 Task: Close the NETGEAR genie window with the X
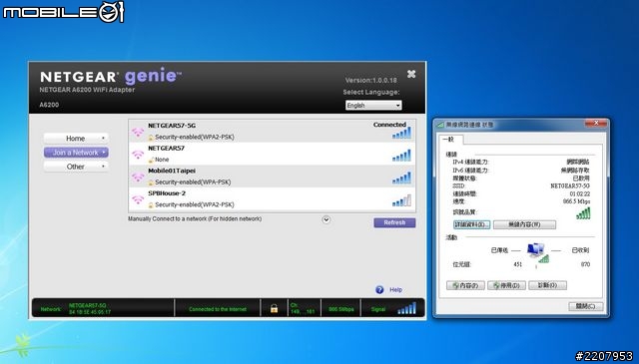click(411, 74)
